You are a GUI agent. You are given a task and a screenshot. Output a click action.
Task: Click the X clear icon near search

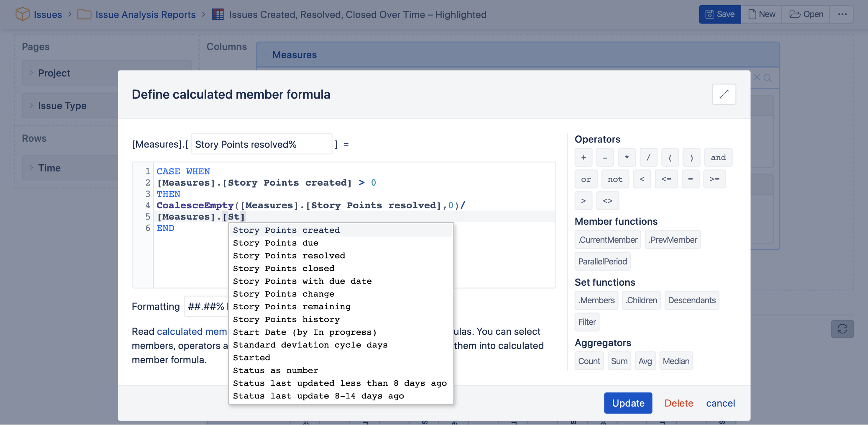(757, 78)
